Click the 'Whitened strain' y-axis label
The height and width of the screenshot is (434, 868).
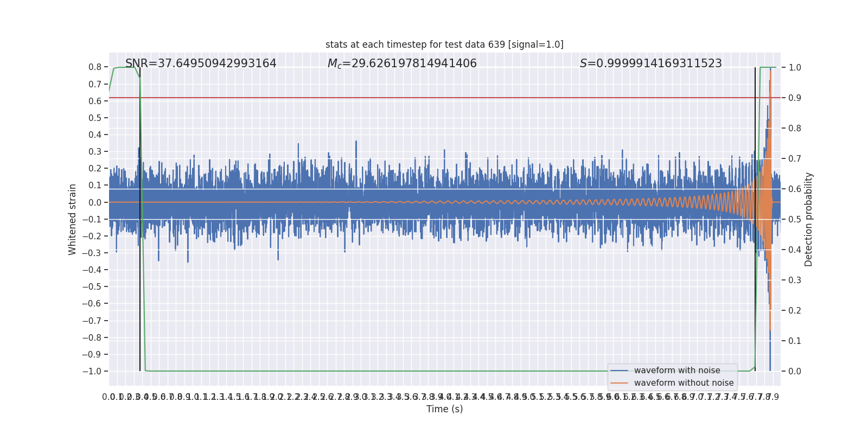click(x=73, y=219)
